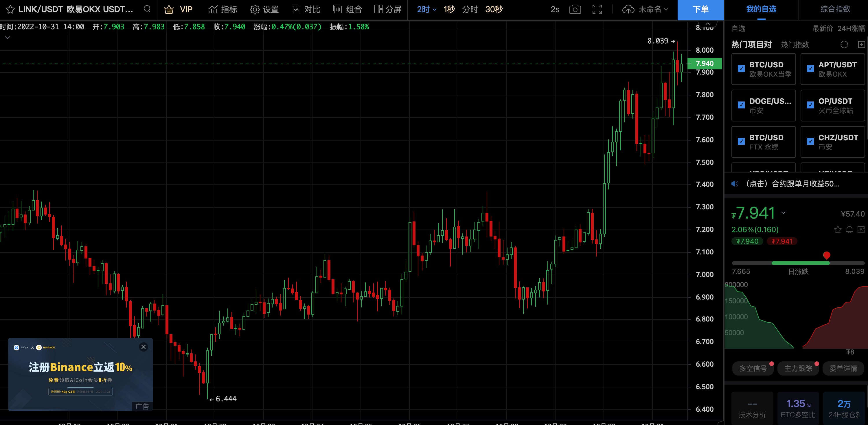The width and height of the screenshot is (868, 425).
Task: Click the blue 下单 order button
Action: (x=700, y=10)
